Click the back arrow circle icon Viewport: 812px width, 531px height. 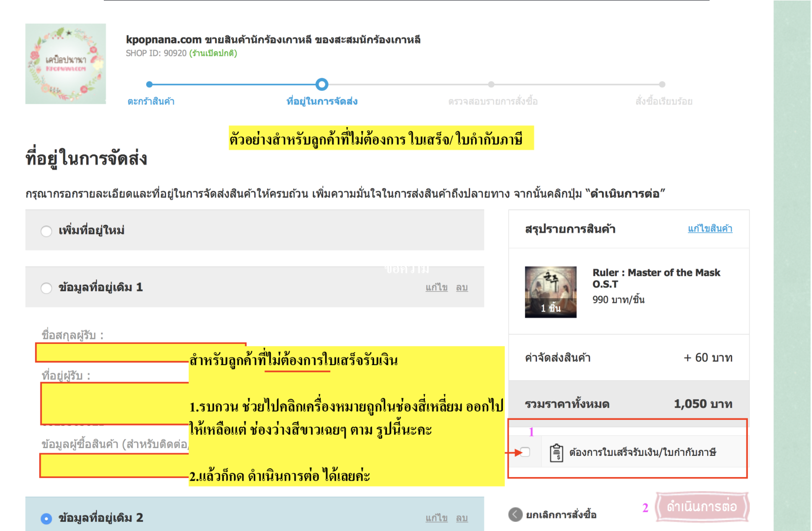(x=515, y=514)
